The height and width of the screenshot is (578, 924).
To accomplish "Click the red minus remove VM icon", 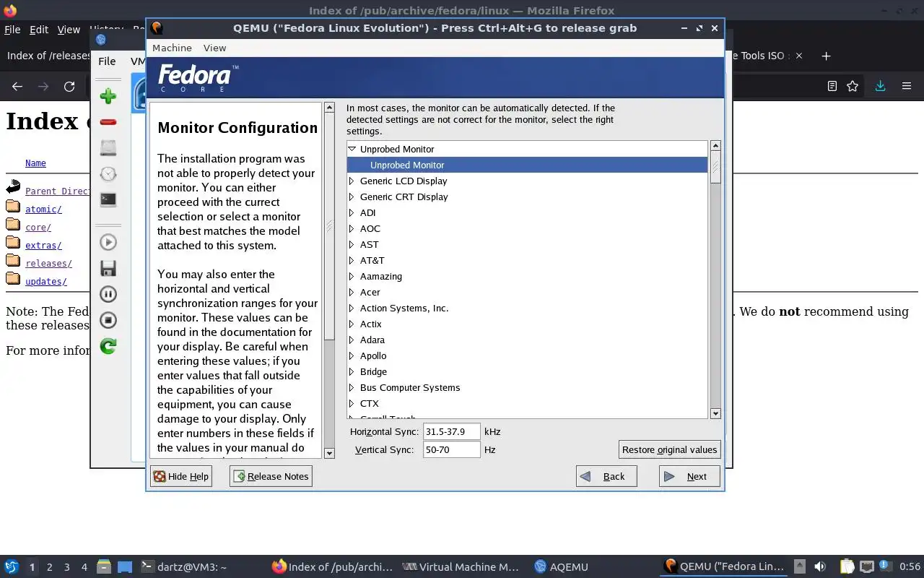I will pos(108,122).
